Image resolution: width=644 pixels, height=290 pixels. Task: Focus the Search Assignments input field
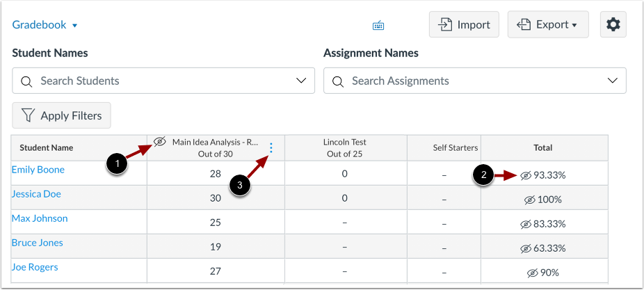475,81
